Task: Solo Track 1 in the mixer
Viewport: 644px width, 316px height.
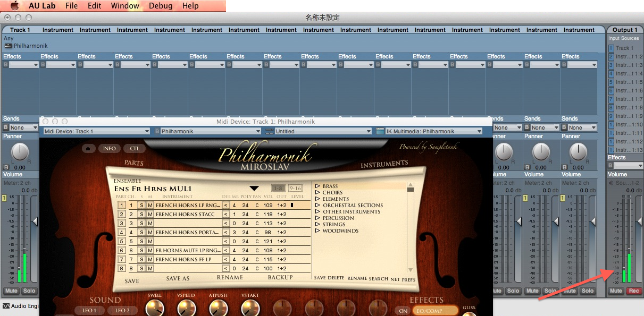Action: 29,291
